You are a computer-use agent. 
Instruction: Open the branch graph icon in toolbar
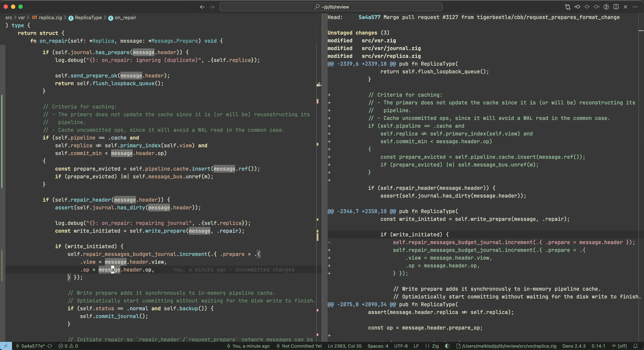point(606,7)
